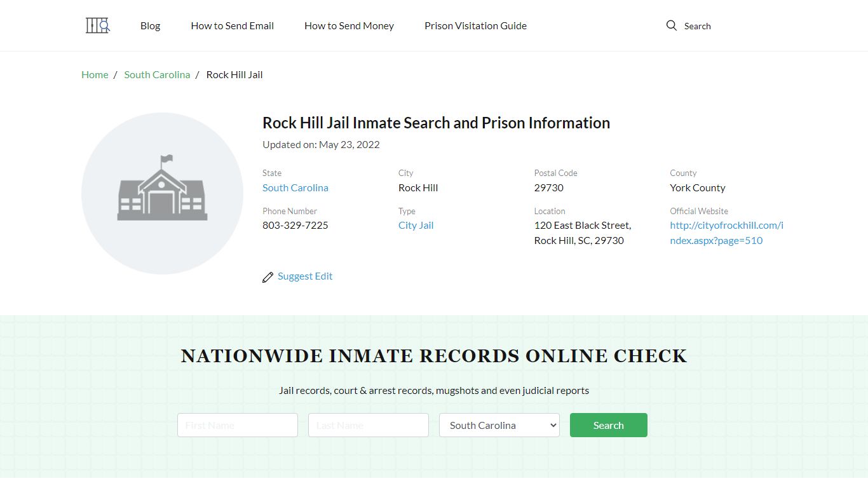The width and height of the screenshot is (868, 488).
Task: Open the City Jail type link
Action: coord(416,225)
